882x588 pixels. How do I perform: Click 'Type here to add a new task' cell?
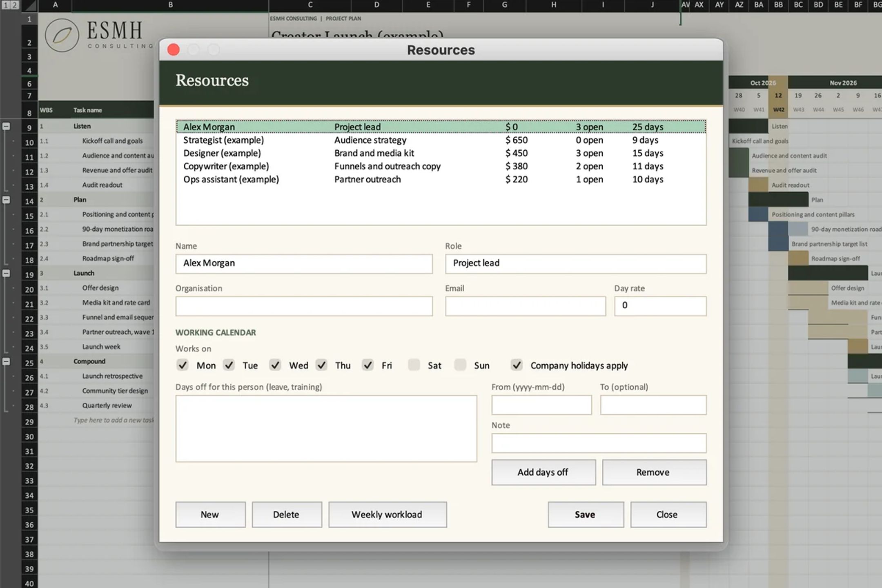[x=114, y=420]
